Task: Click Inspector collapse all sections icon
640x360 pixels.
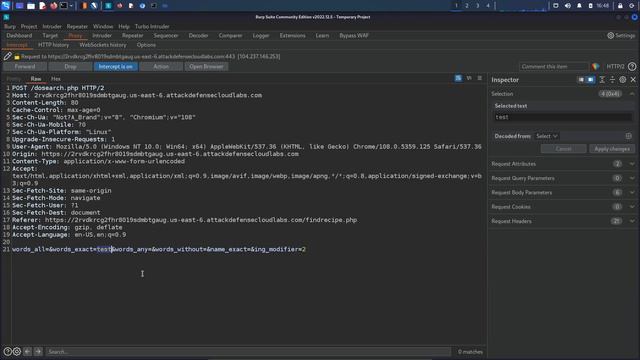Action: (602, 80)
